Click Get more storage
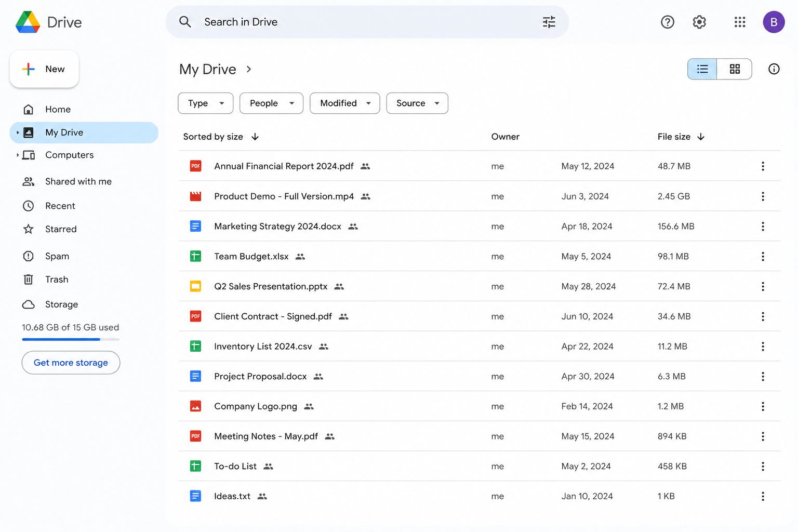This screenshot has width=798, height=532. tap(71, 363)
